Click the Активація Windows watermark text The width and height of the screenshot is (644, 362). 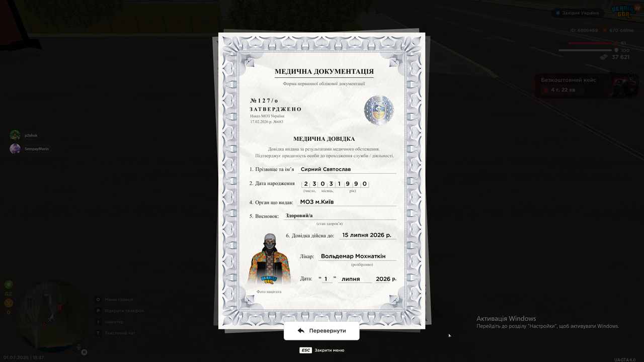click(506, 318)
